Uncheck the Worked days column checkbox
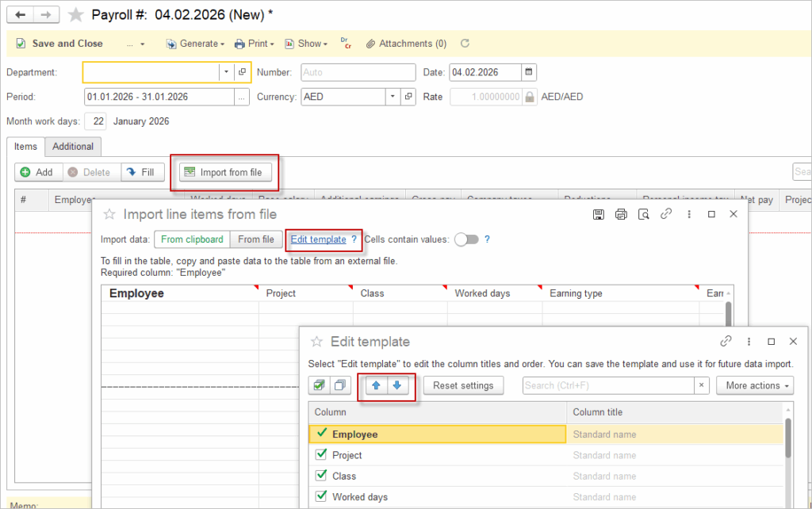 [321, 497]
